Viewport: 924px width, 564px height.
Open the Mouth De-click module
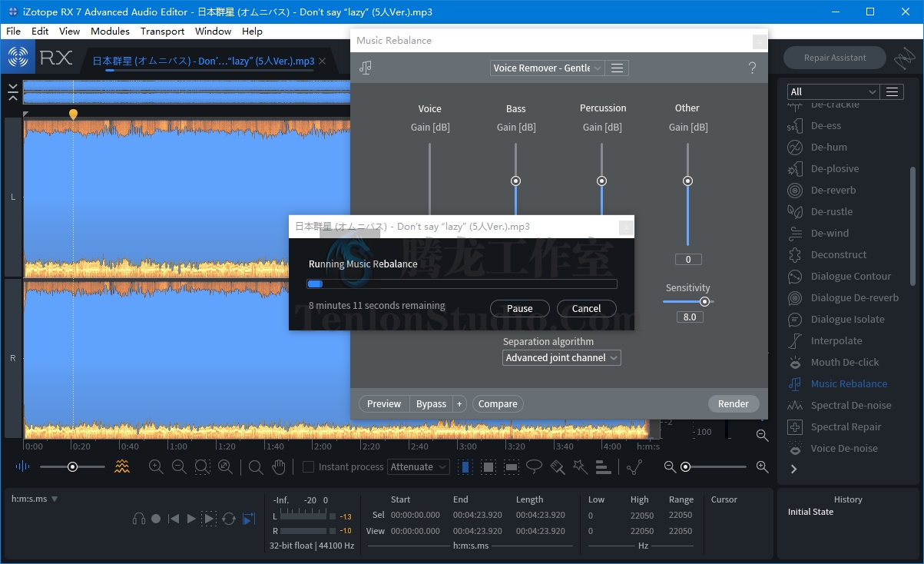[x=844, y=362]
